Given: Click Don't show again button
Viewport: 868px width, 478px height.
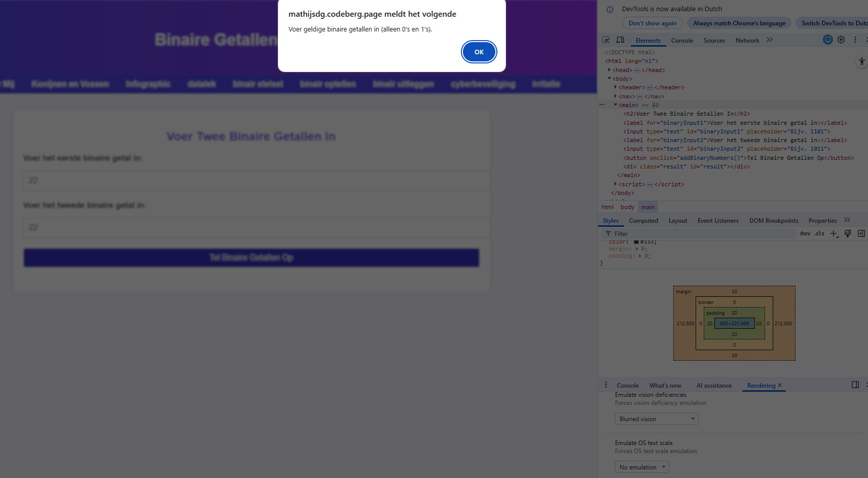Looking at the screenshot, I should tap(653, 23).
